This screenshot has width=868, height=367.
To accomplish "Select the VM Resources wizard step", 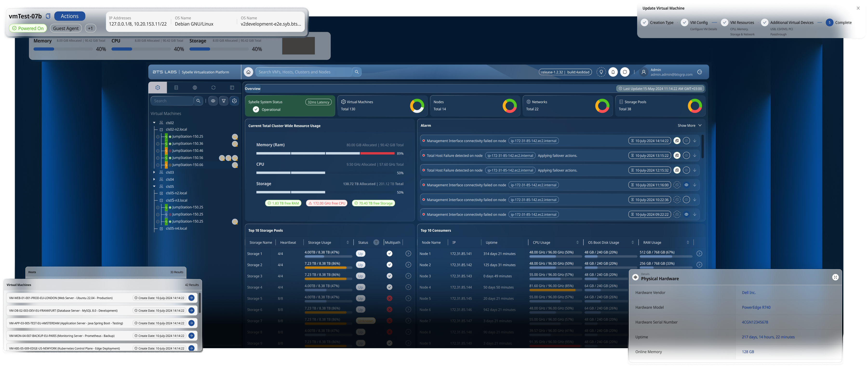I will pyautogui.click(x=742, y=23).
